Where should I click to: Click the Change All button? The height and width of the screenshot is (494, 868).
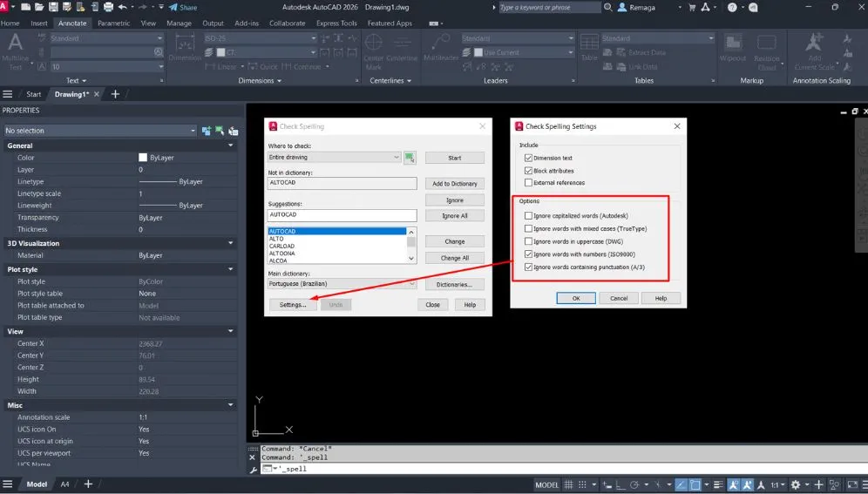(455, 258)
